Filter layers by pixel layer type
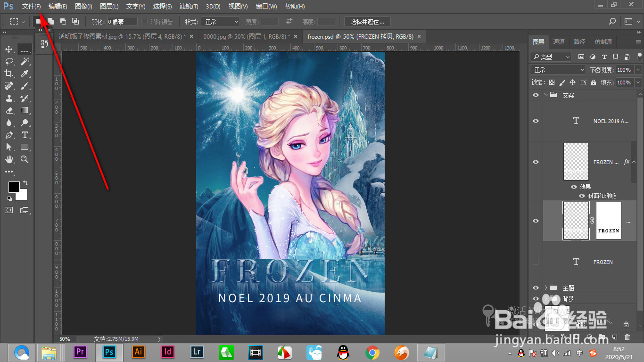644x362 pixels. click(581, 57)
